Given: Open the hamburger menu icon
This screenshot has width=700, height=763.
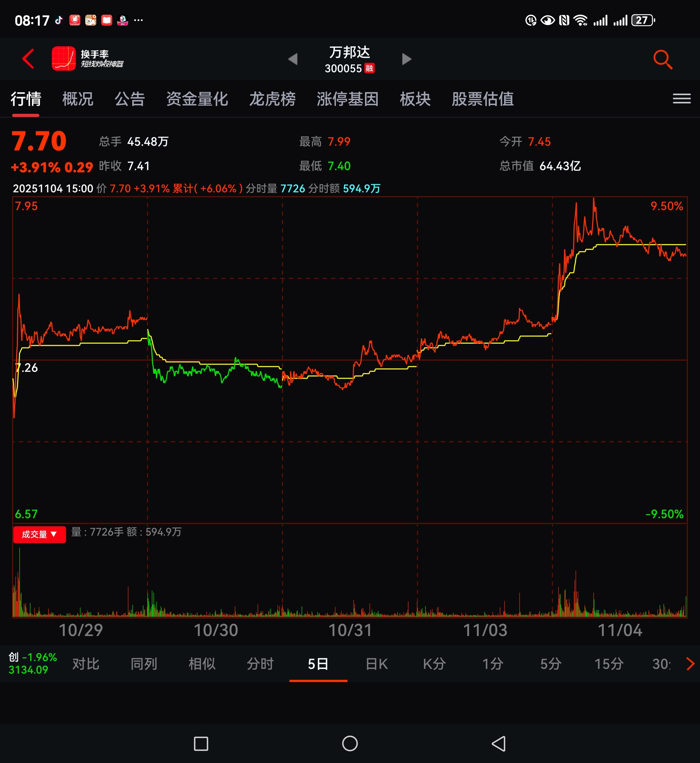Looking at the screenshot, I should (682, 99).
